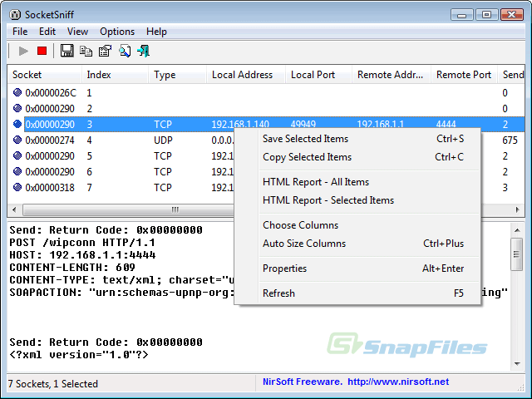Sort by the Index column header

point(115,75)
